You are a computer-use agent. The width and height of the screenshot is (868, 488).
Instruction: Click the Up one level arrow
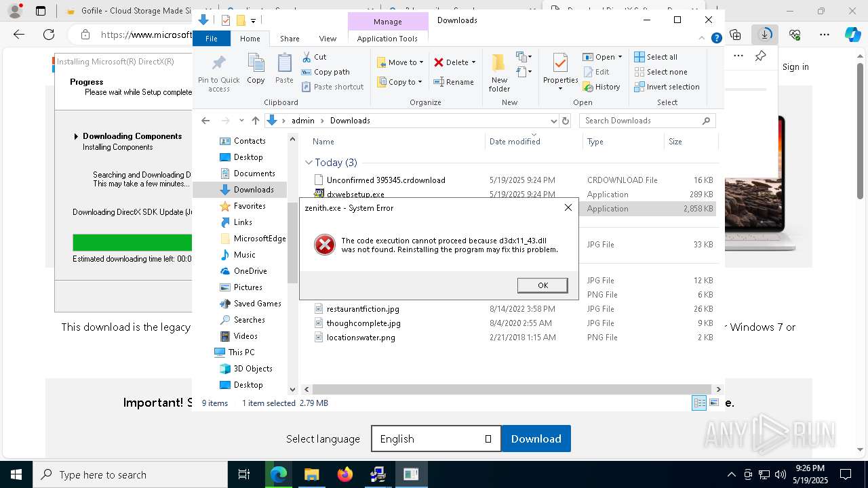(255, 121)
